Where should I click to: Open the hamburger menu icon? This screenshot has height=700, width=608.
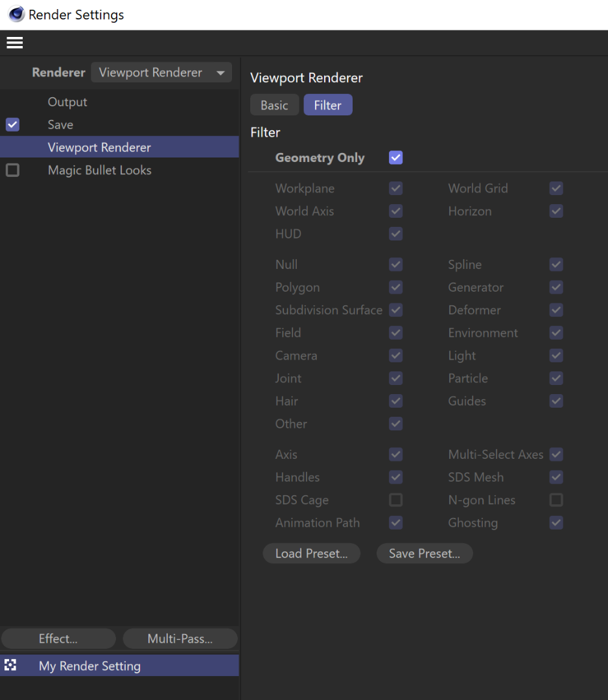(14, 43)
